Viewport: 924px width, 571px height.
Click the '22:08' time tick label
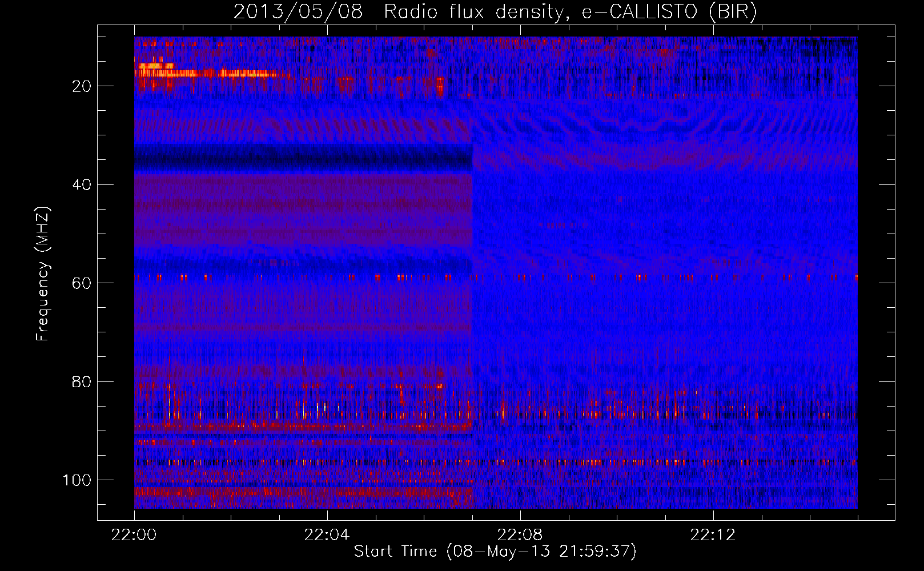click(x=520, y=535)
